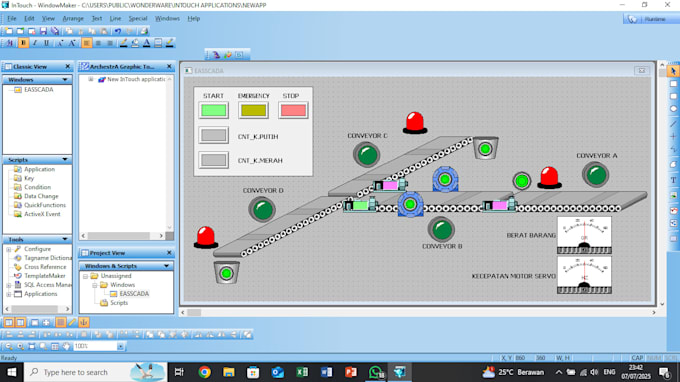Toggle the grid visibility square icon
The width and height of the screenshot is (680, 382).
click(60, 322)
